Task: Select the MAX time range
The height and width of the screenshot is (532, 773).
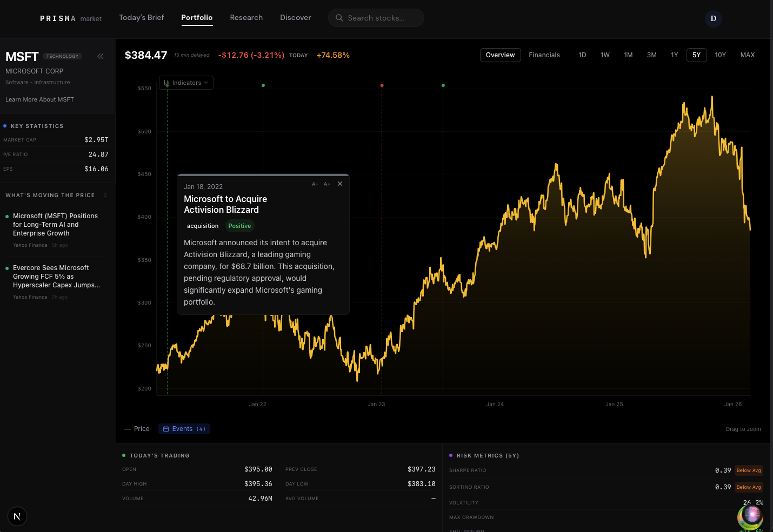Action: pos(747,55)
